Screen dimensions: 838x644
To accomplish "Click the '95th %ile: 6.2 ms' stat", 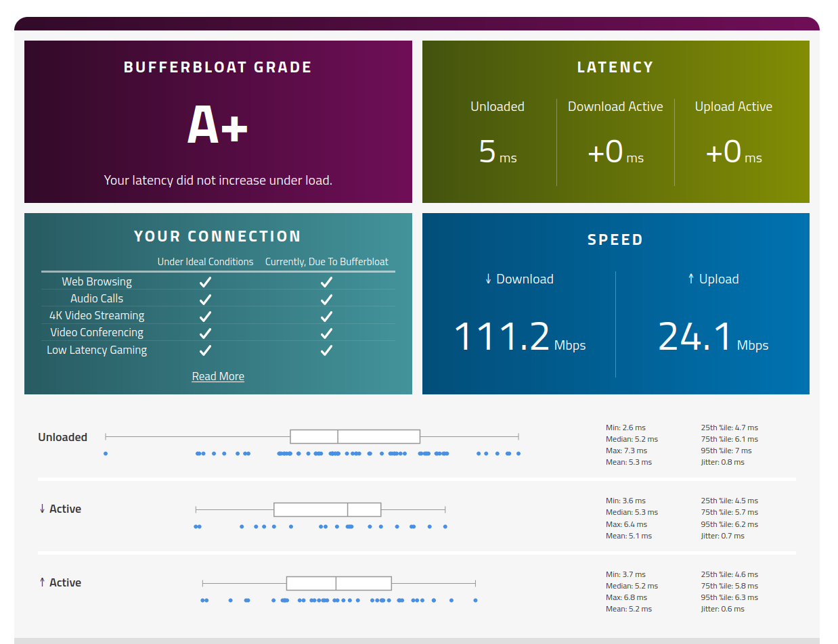I will click(729, 524).
